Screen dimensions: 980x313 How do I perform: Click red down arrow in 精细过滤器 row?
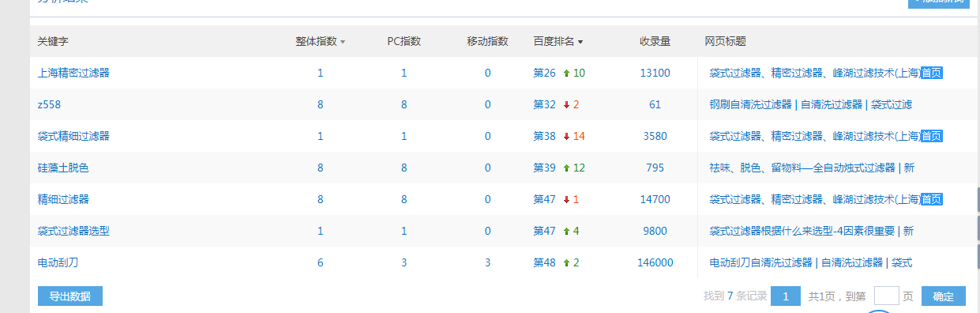[566, 199]
